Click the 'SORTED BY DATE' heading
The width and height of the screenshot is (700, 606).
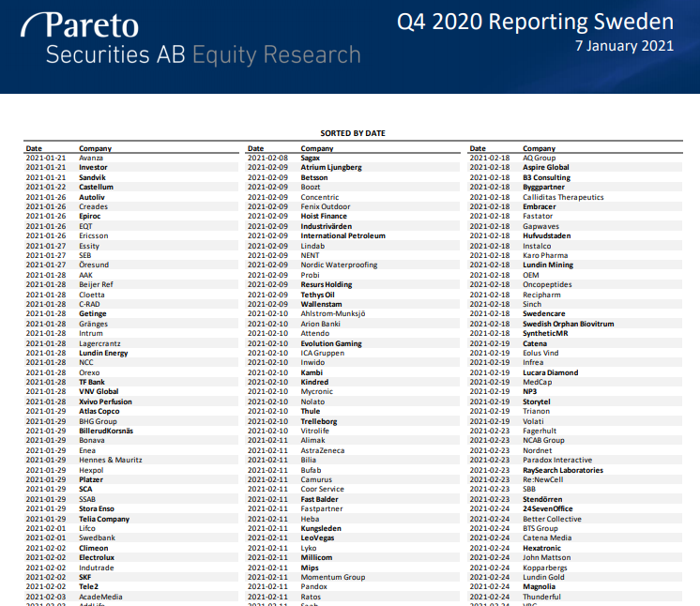[x=353, y=133]
